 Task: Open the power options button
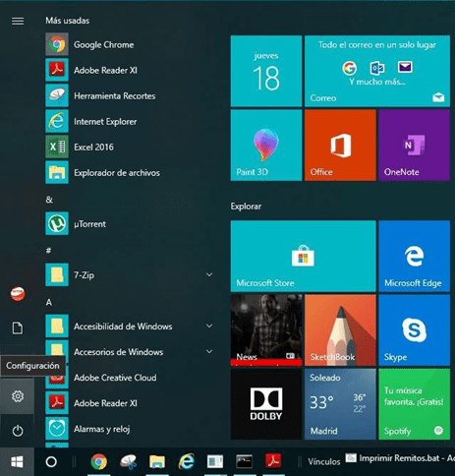pos(18,431)
